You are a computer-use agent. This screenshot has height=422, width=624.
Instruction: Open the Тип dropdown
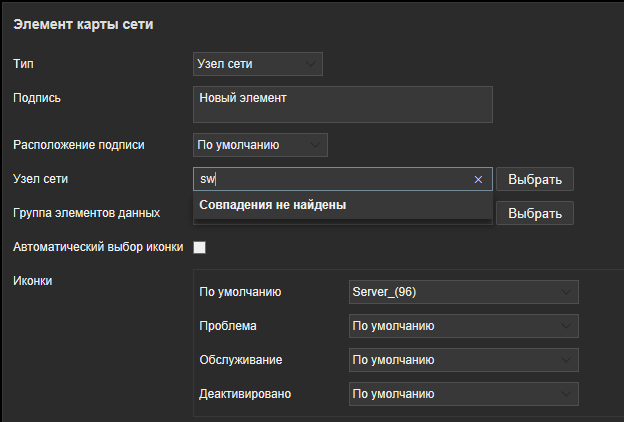(258, 64)
